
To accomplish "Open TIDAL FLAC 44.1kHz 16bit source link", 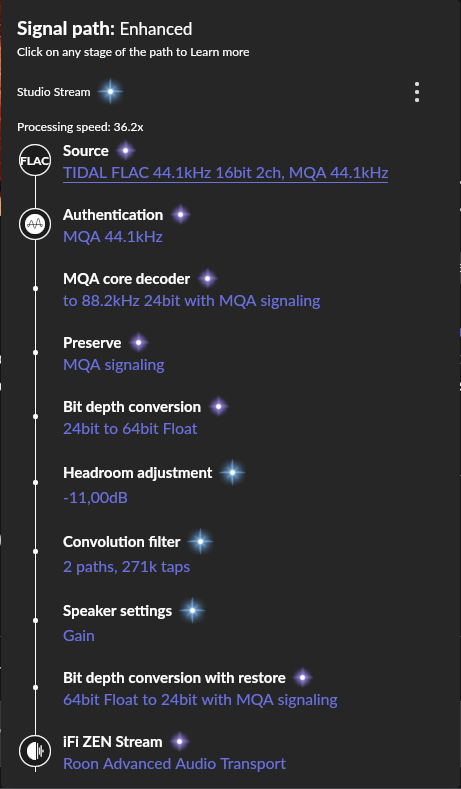I will (x=225, y=173).
